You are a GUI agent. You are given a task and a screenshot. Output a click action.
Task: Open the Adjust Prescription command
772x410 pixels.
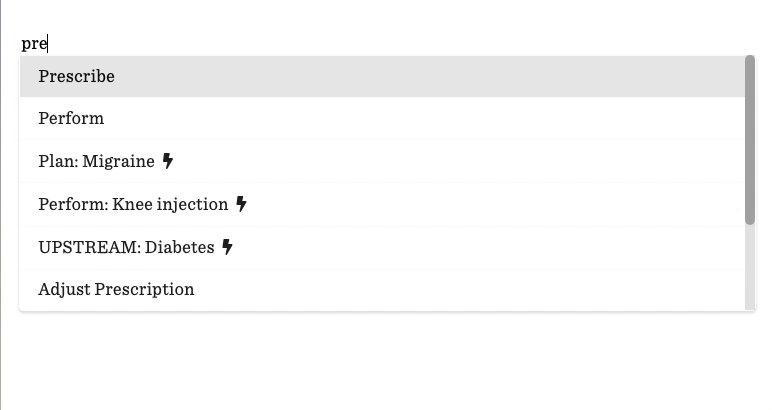382,289
